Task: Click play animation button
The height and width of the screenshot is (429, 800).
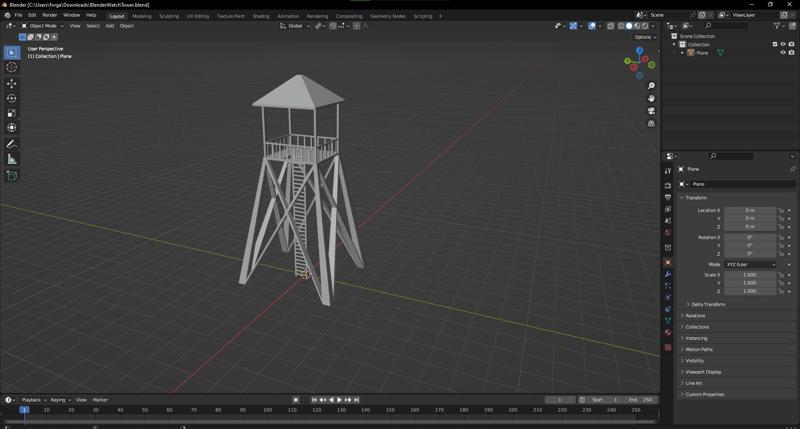Action: coord(339,400)
